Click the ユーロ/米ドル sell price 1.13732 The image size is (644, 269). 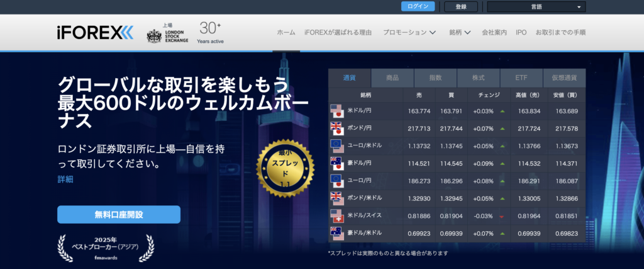point(419,146)
